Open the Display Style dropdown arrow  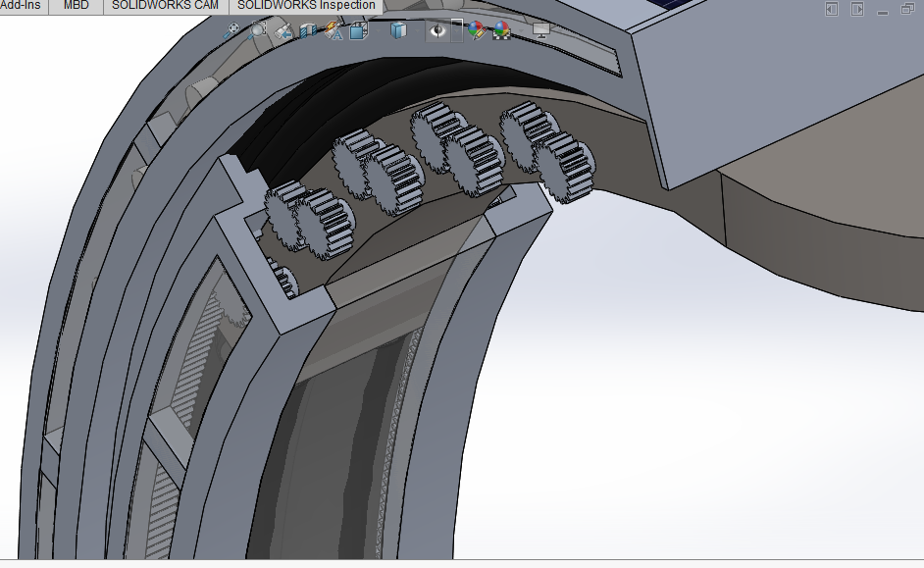418,29
